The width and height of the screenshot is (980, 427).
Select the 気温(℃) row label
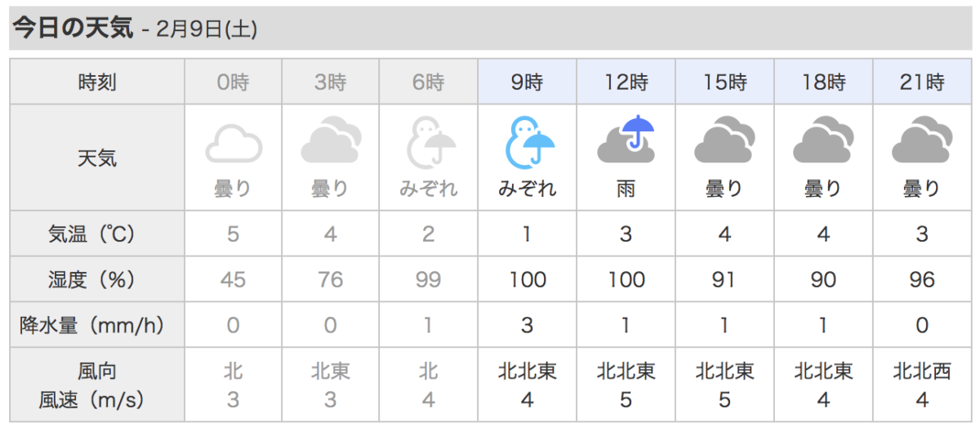[97, 234]
